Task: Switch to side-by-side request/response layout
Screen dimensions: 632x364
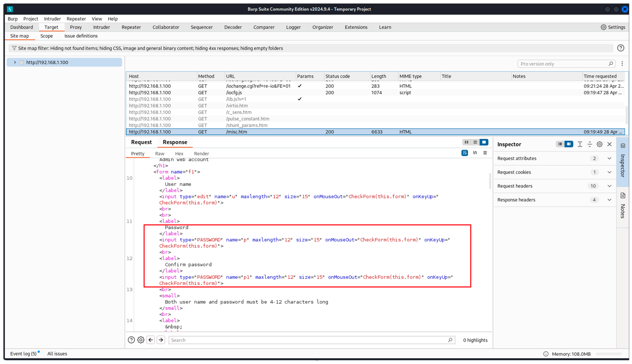Action: click(466, 142)
